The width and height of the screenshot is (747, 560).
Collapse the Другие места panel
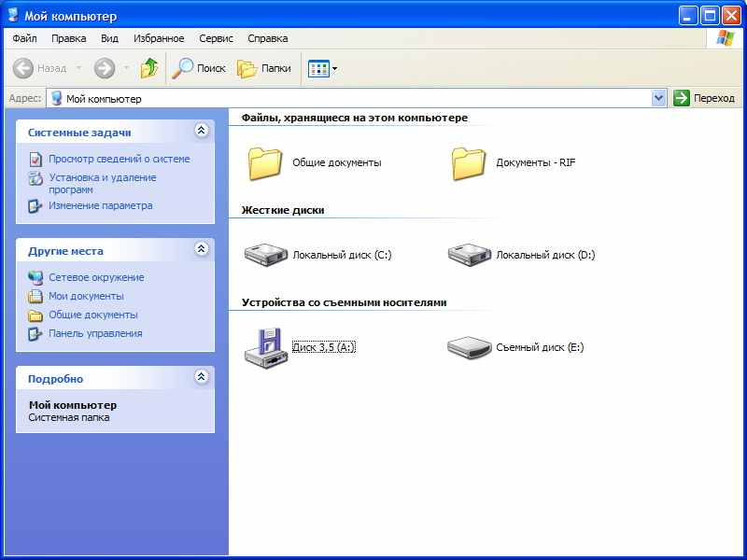click(202, 248)
